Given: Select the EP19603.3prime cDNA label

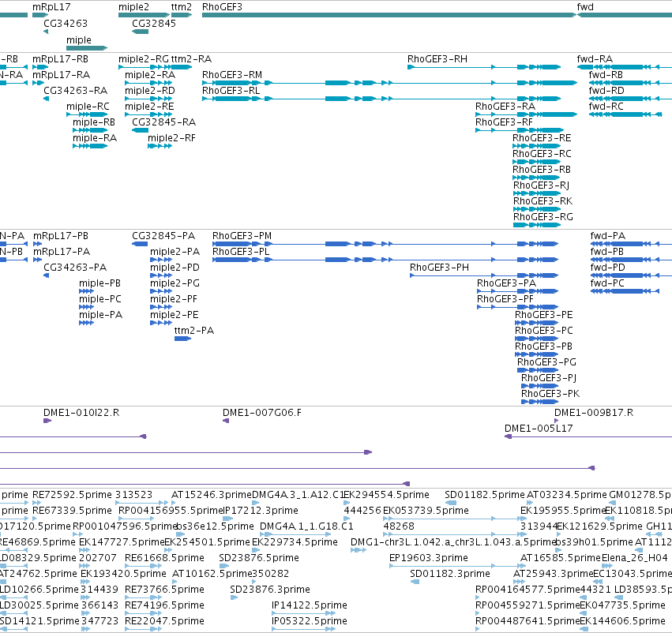Looking at the screenshot, I should point(429,557).
